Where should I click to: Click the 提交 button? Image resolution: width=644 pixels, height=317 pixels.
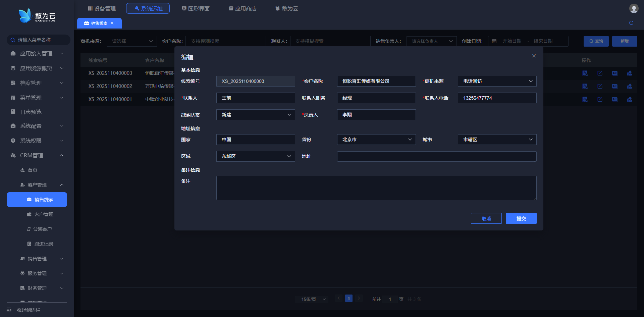[521, 218]
